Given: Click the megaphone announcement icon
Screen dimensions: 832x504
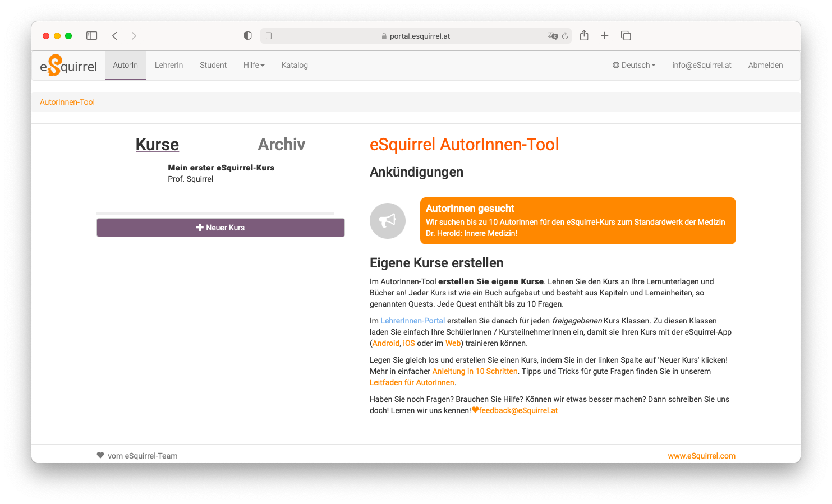Looking at the screenshot, I should [388, 221].
